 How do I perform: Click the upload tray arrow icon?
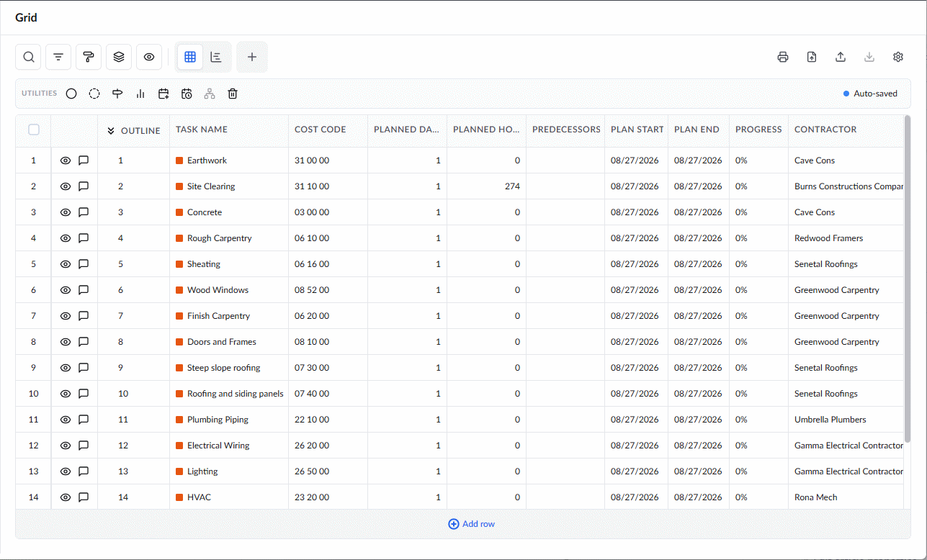[841, 57]
